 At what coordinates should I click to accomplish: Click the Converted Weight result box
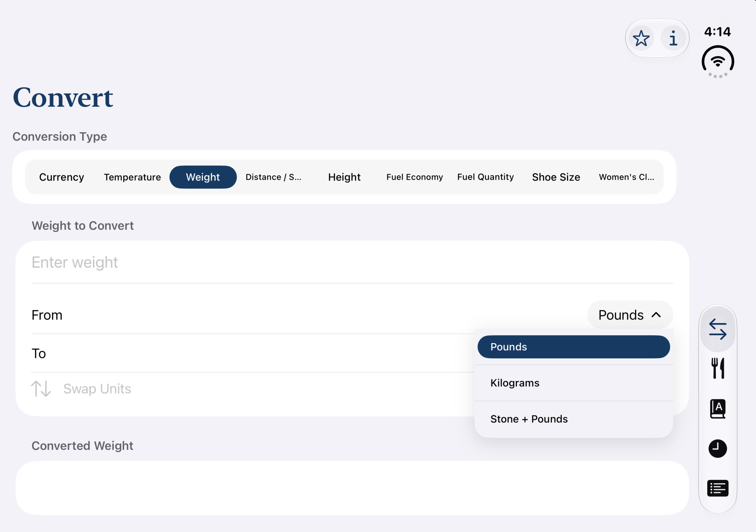click(352, 488)
